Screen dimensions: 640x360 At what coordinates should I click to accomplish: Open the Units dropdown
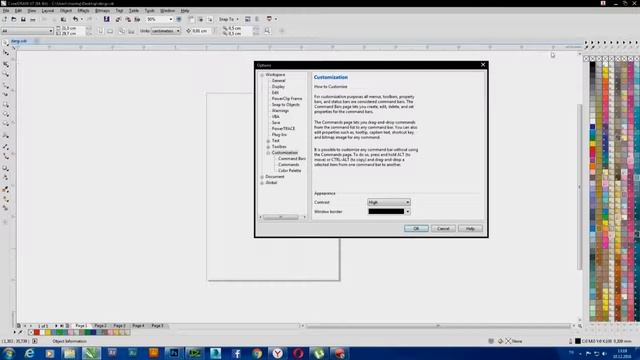coord(178,31)
